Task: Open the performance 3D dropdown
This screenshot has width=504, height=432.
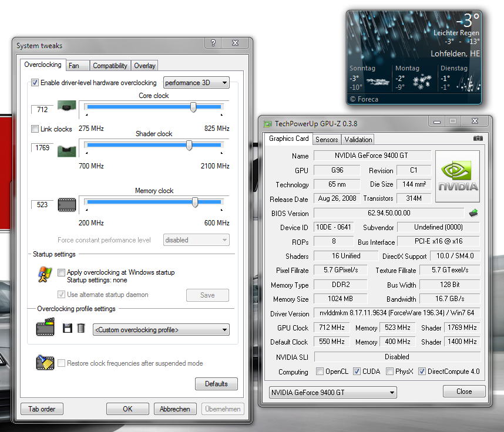Action: coord(196,83)
